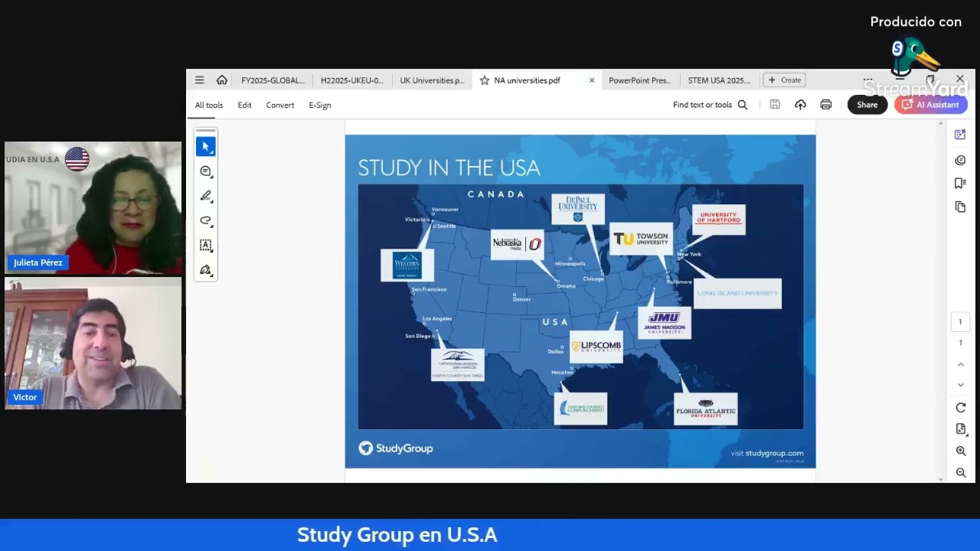
Task: Click the vertical scrollbar of the document
Action: pyautogui.click(x=941, y=301)
